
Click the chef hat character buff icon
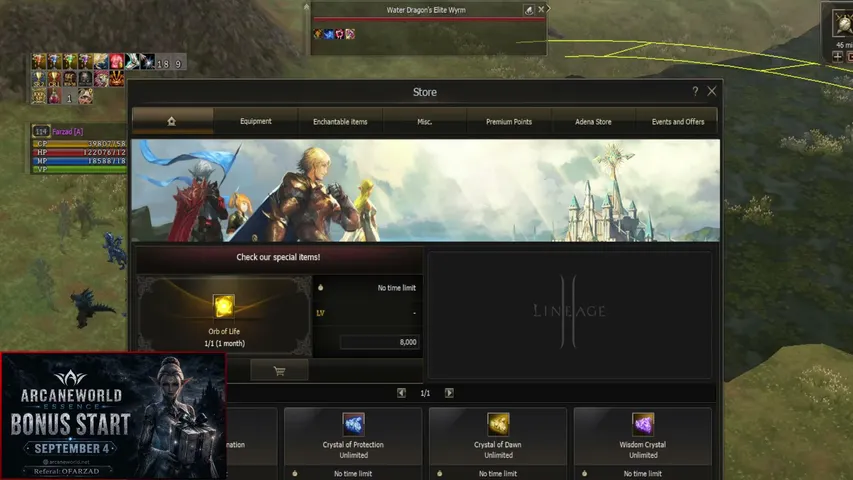click(x=85, y=96)
